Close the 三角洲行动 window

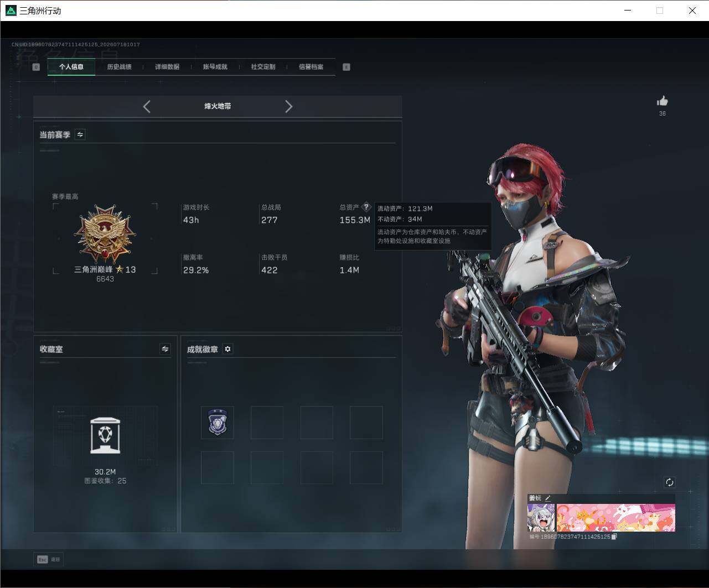692,11
